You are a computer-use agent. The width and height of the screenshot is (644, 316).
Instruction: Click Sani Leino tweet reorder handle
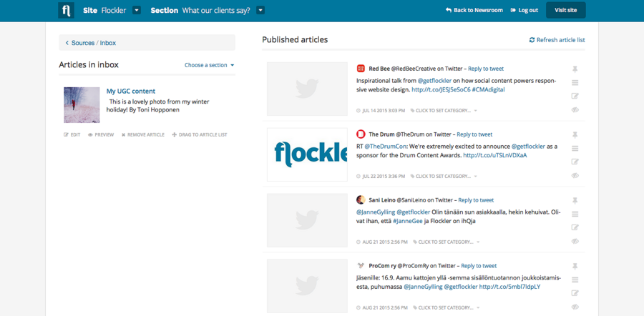pyautogui.click(x=575, y=214)
